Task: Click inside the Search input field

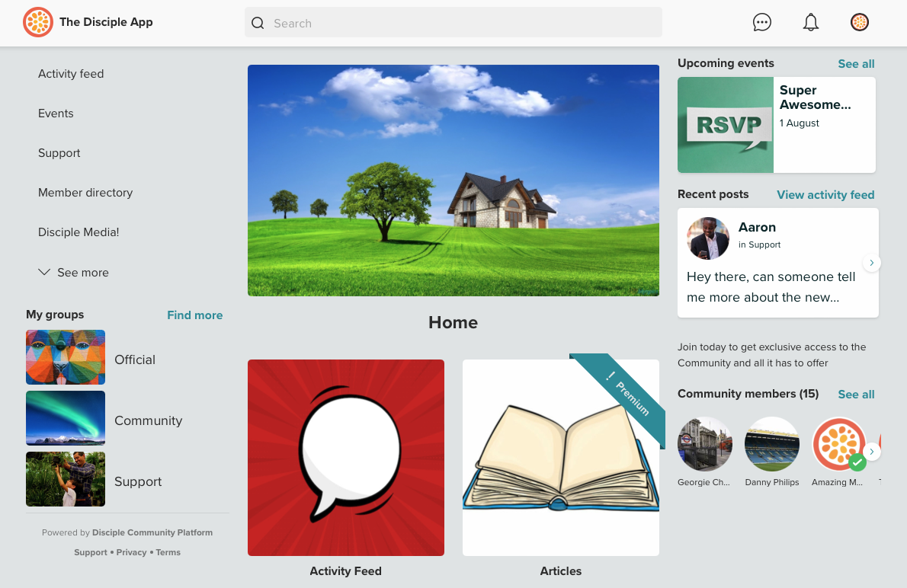Action: [453, 23]
